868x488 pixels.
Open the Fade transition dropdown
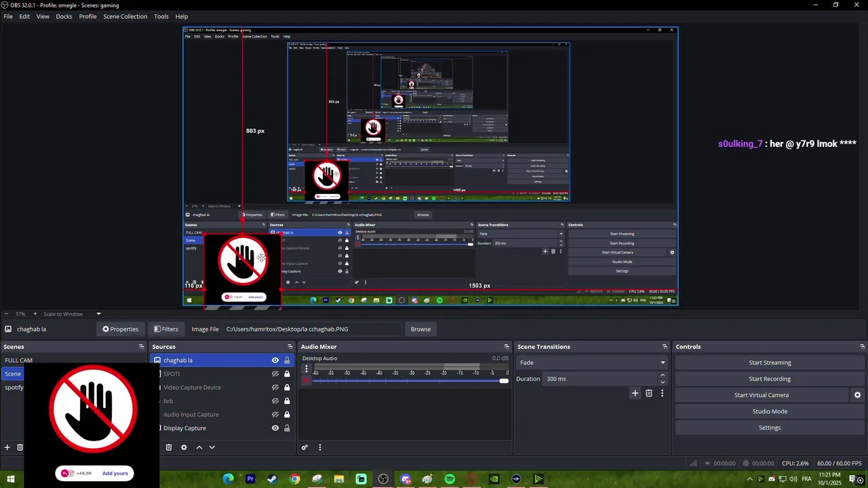[x=593, y=363]
